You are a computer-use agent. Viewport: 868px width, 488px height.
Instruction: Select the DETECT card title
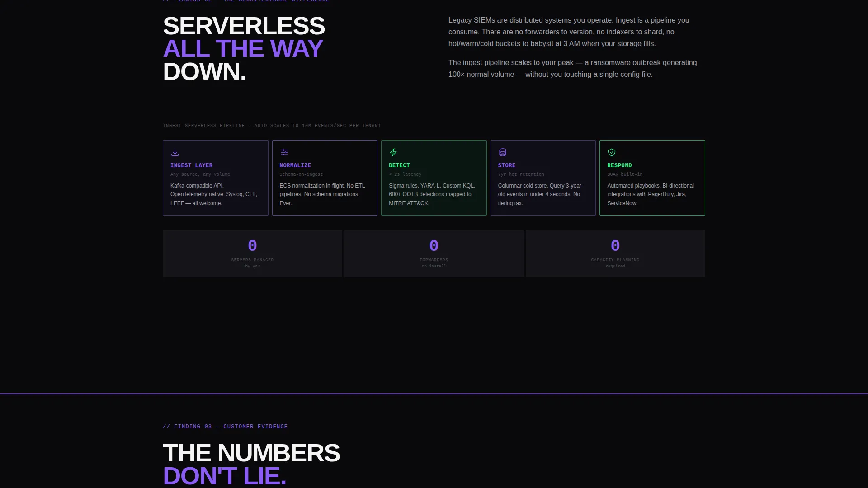(x=399, y=165)
